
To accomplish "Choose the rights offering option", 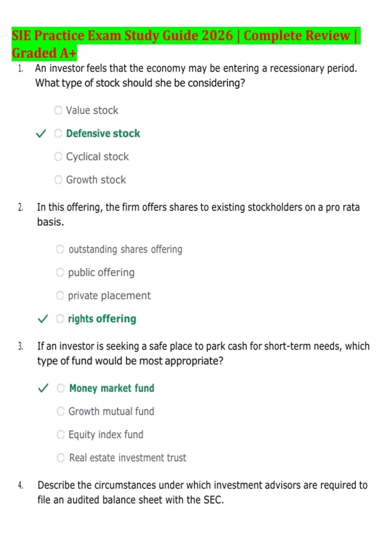I will point(60,319).
